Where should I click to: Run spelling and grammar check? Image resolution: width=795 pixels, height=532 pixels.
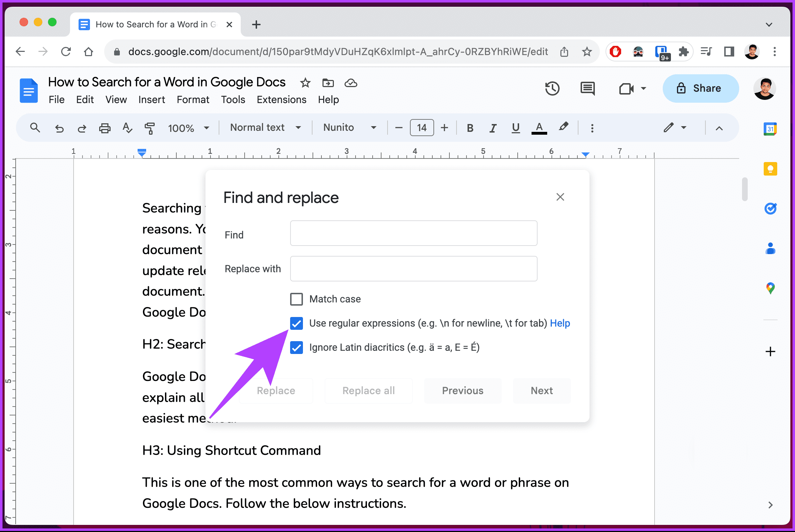click(127, 128)
